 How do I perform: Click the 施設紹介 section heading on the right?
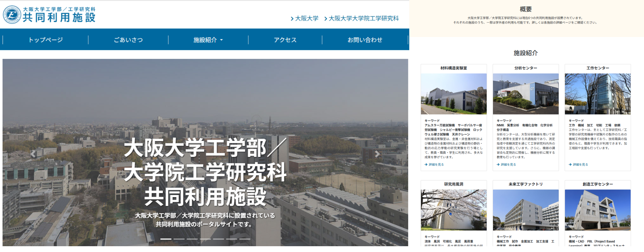pyautogui.click(x=526, y=53)
